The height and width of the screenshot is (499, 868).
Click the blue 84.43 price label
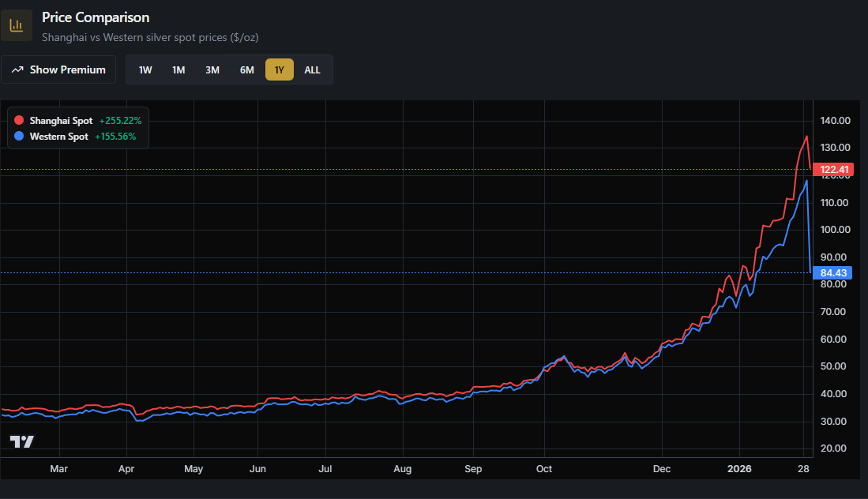[834, 273]
